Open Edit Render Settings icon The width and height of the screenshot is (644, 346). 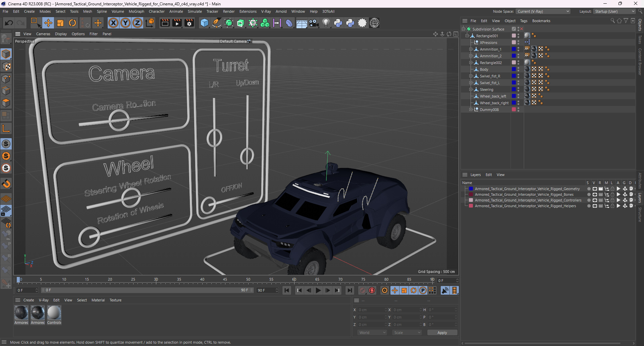click(x=190, y=23)
